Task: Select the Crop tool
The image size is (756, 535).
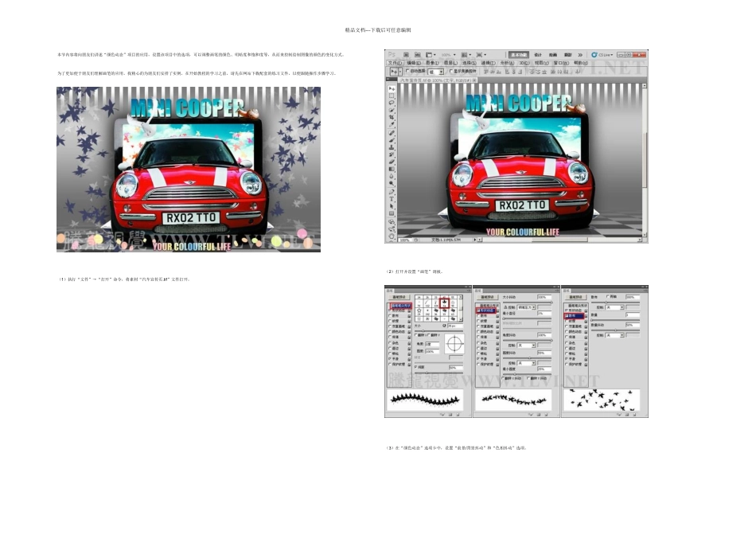Action: click(x=392, y=117)
